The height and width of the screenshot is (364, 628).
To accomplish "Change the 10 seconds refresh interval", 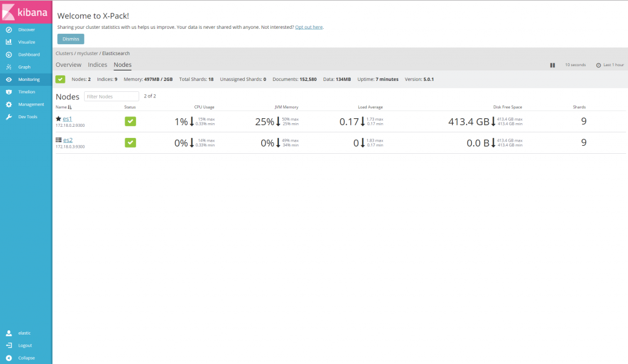I will coord(575,65).
